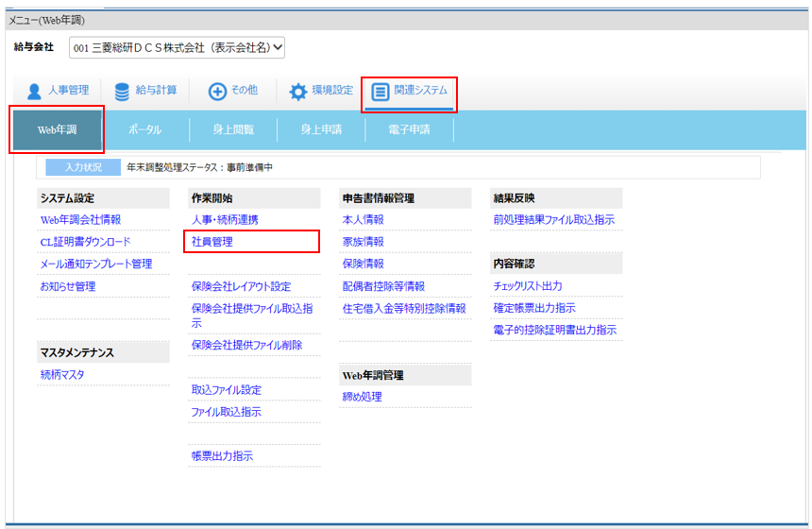Open 配偶者控除等情報 link
The height and width of the screenshot is (529, 812).
coord(383,286)
